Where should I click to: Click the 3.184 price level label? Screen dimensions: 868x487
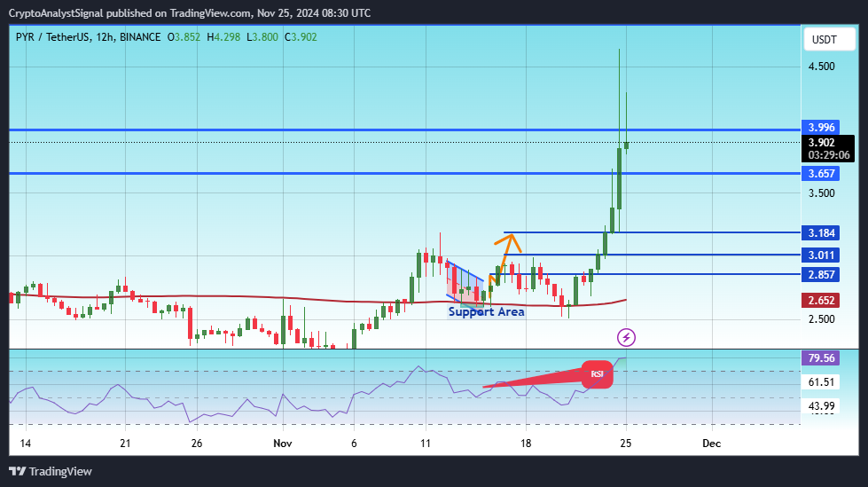coord(821,232)
